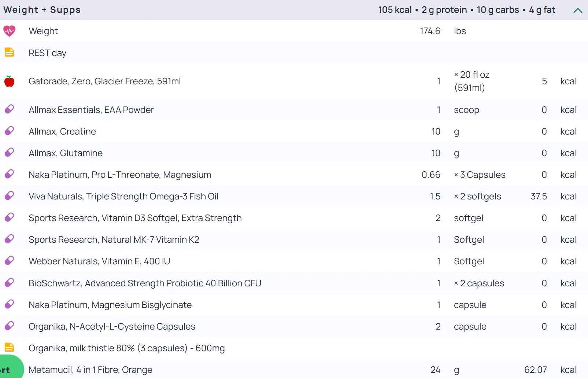The height and width of the screenshot is (378, 588).
Task: Click pill icon for Naka Magnesium Bisglycinate
Action: [9, 304]
